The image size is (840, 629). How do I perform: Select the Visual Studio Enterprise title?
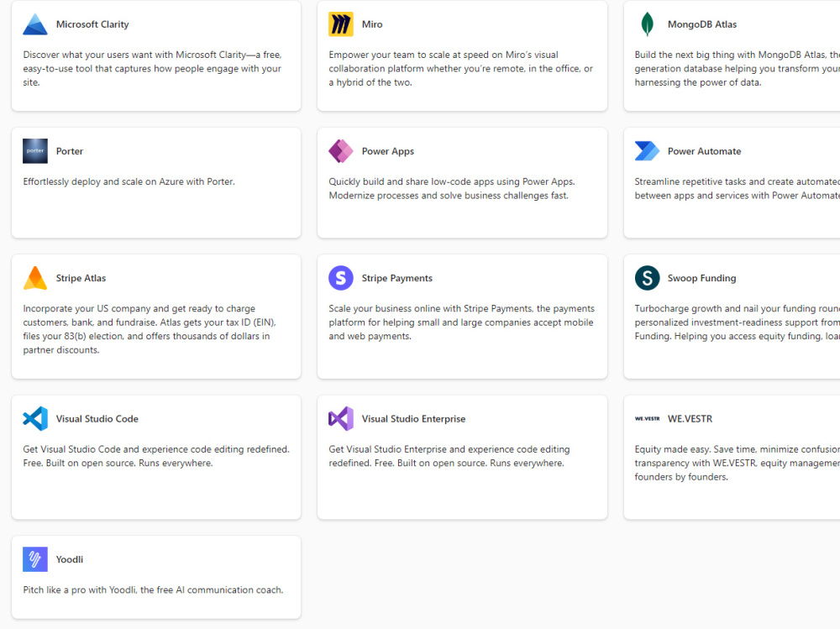pyautogui.click(x=413, y=419)
